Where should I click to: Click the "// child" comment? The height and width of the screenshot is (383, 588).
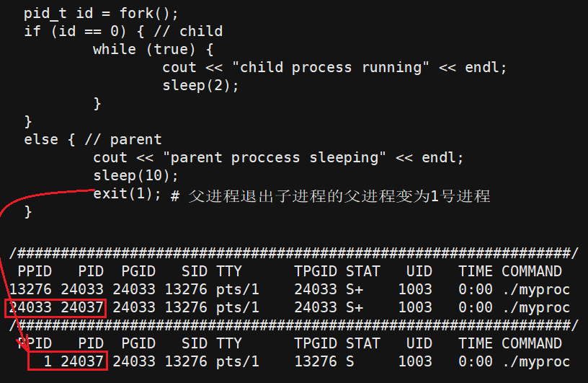(x=192, y=31)
